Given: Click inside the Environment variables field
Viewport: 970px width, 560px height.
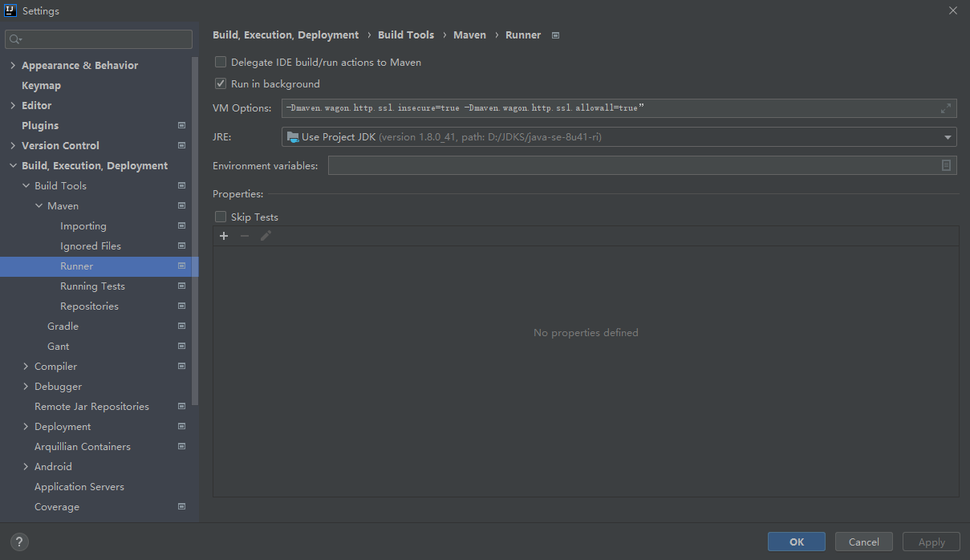Looking at the screenshot, I should [562, 164].
